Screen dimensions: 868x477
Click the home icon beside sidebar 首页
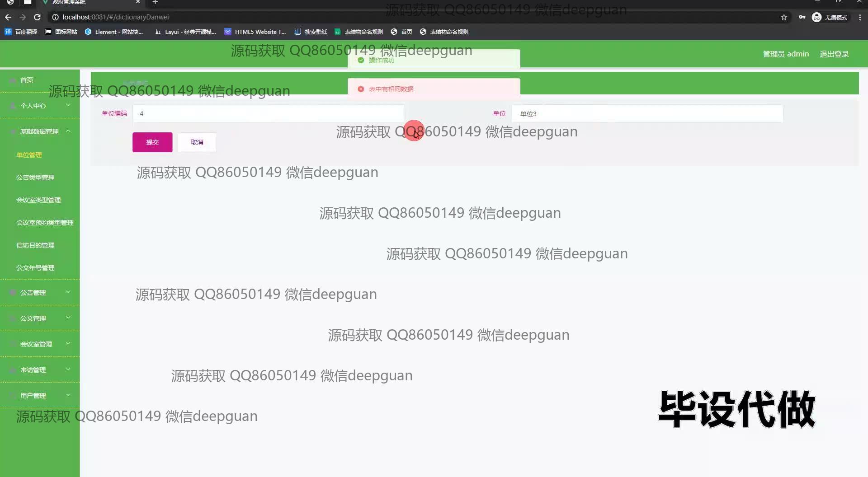click(x=13, y=80)
